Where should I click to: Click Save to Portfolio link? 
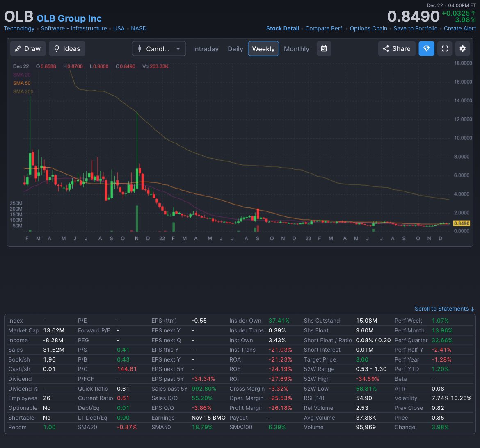tap(416, 28)
